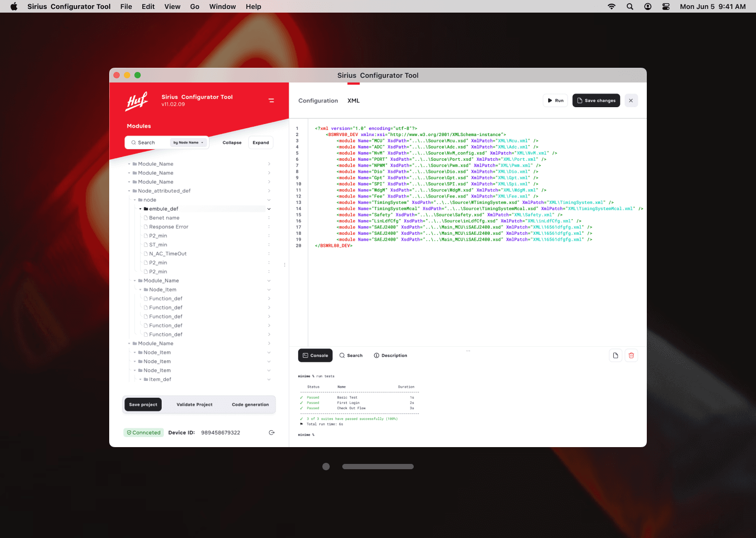Click Code generation
Screen dimensions: 756x538
tap(250, 405)
